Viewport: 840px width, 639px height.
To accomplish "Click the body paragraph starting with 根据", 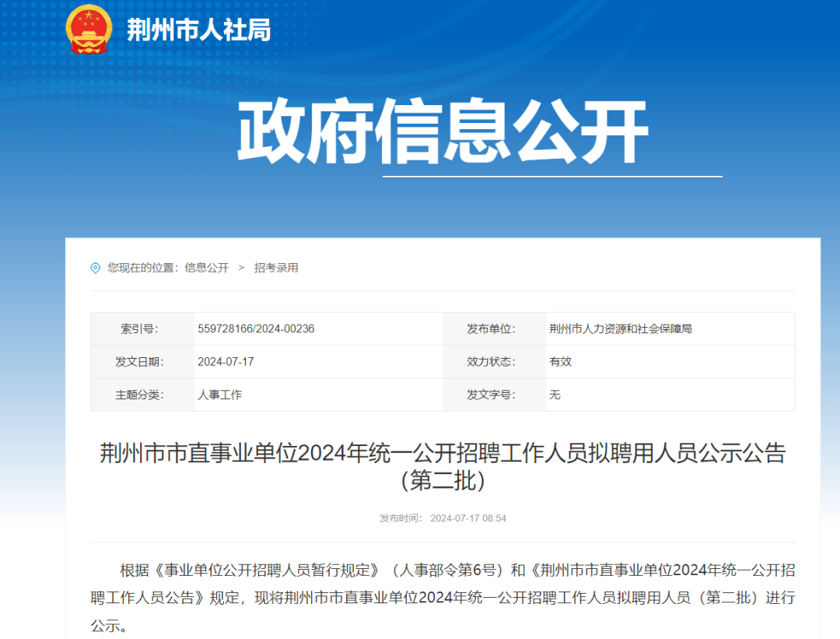I will point(443,597).
